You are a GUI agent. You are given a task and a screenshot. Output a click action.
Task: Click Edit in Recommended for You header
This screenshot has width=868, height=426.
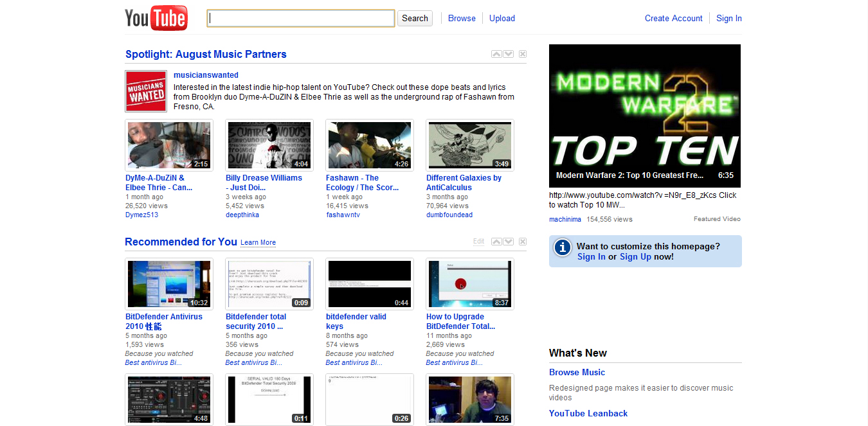click(x=478, y=242)
